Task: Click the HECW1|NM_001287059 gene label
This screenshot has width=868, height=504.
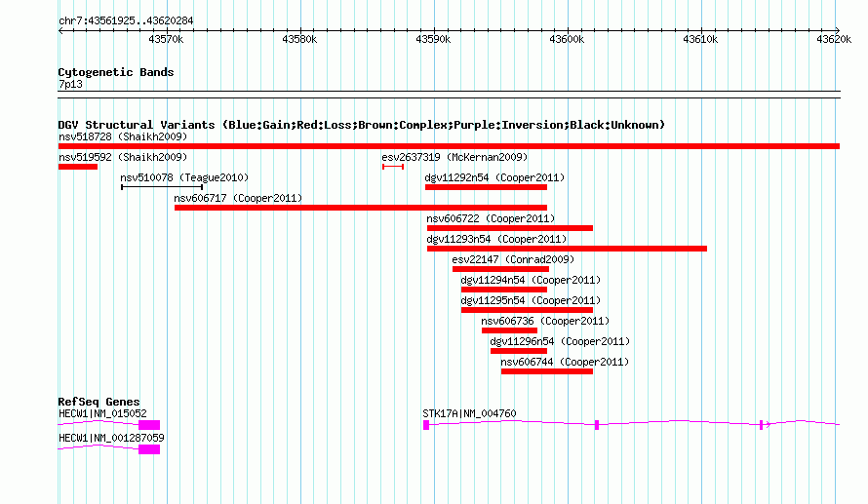Action: (111, 438)
